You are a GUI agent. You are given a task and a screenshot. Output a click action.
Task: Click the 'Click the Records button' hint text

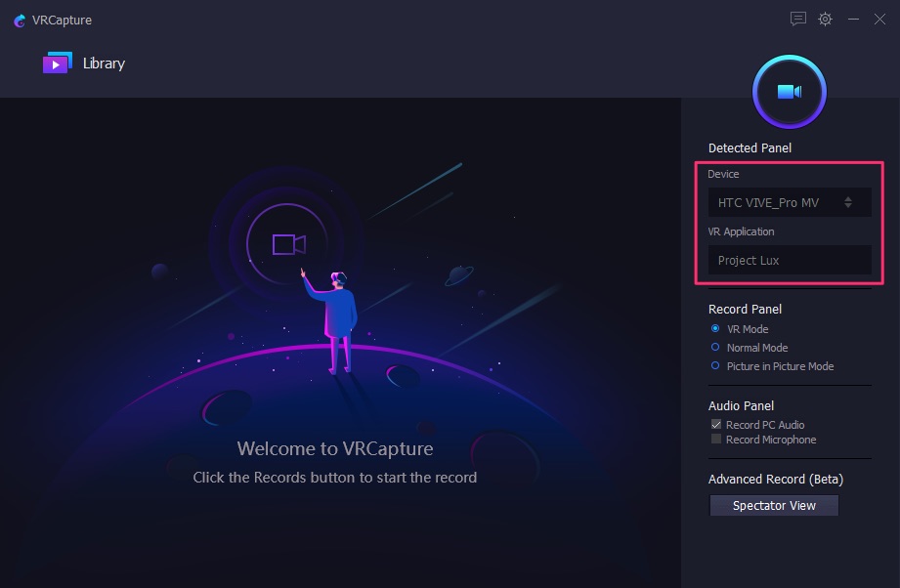click(334, 478)
